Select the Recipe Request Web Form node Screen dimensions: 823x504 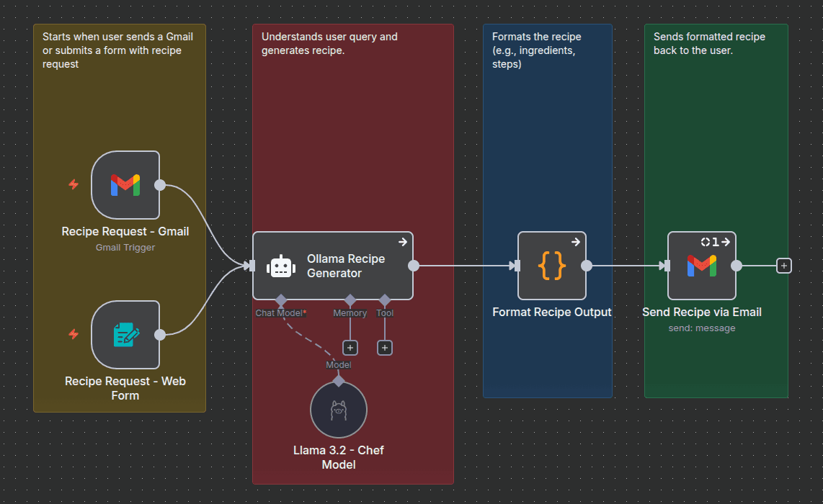pyautogui.click(x=125, y=334)
